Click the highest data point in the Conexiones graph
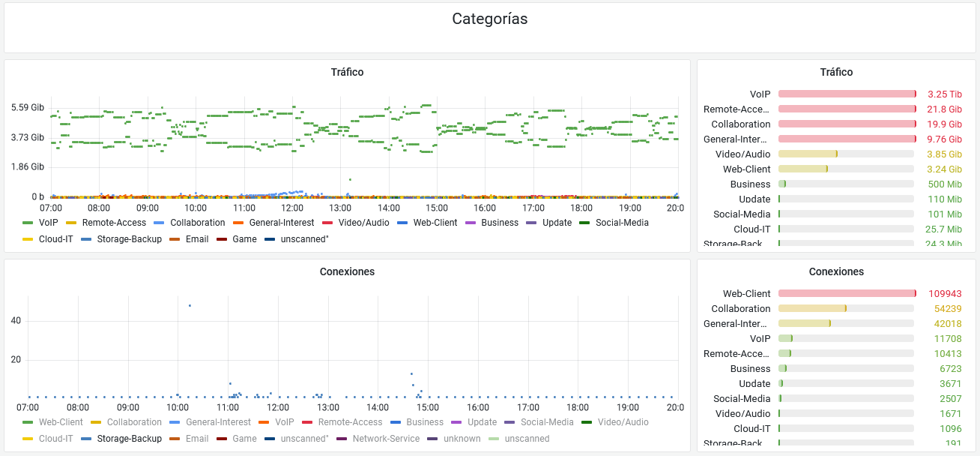 190,305
